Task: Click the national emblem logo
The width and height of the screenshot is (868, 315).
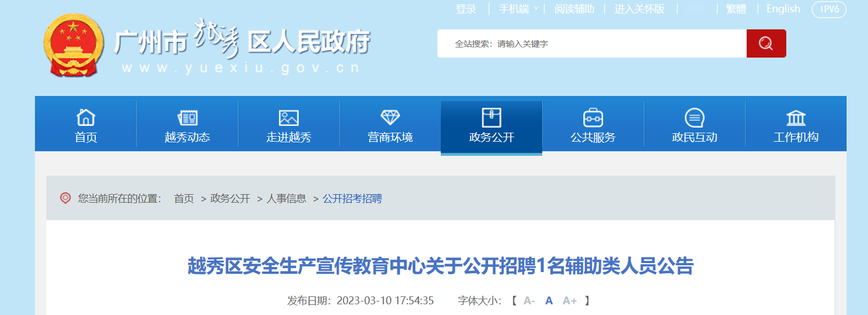Action: point(74,45)
